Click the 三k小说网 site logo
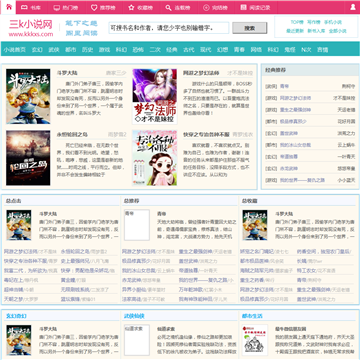This screenshot has height=360, width=360. pos(31,28)
